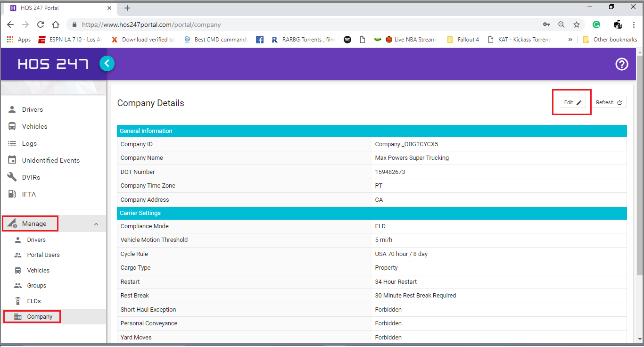
Task: Click DOT Number value 159482673
Action: click(390, 172)
